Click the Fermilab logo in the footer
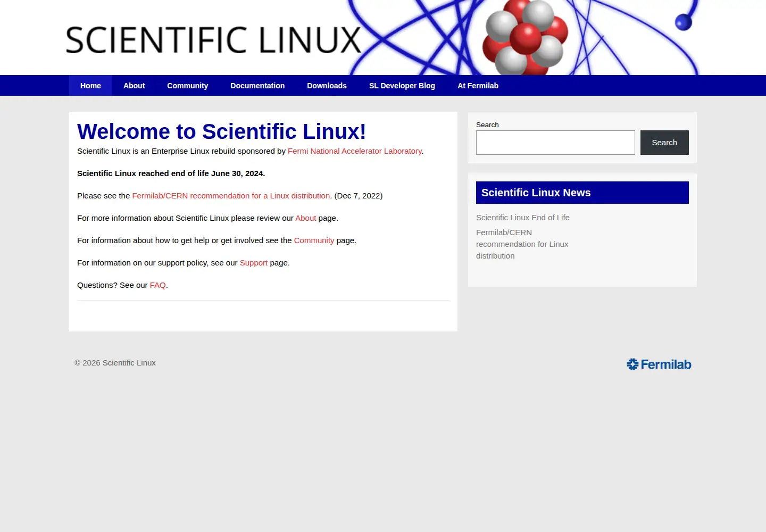The height and width of the screenshot is (532, 766). [659, 364]
